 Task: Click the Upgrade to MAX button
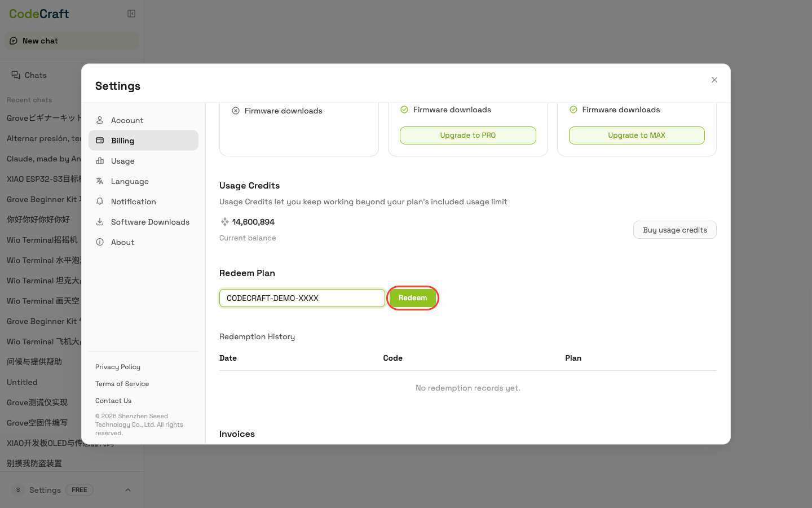[x=637, y=135]
